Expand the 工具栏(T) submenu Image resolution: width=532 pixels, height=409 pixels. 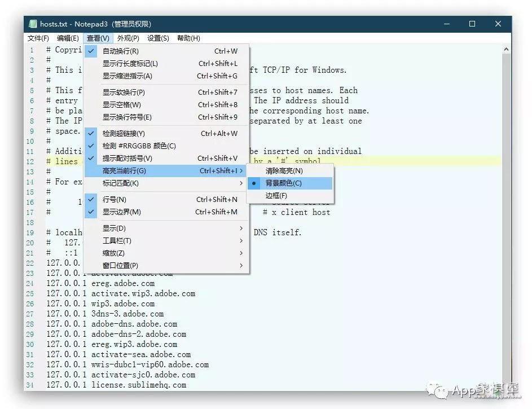point(166,241)
